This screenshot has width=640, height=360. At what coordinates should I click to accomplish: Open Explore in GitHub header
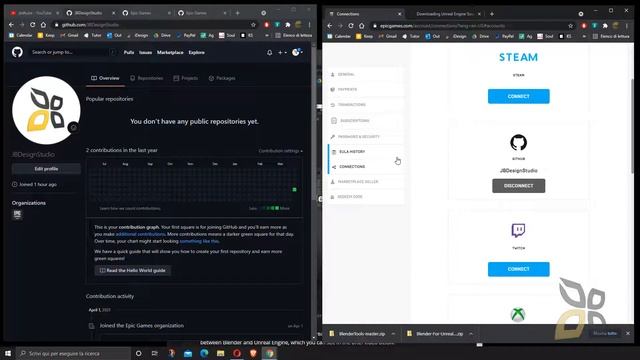(196, 53)
